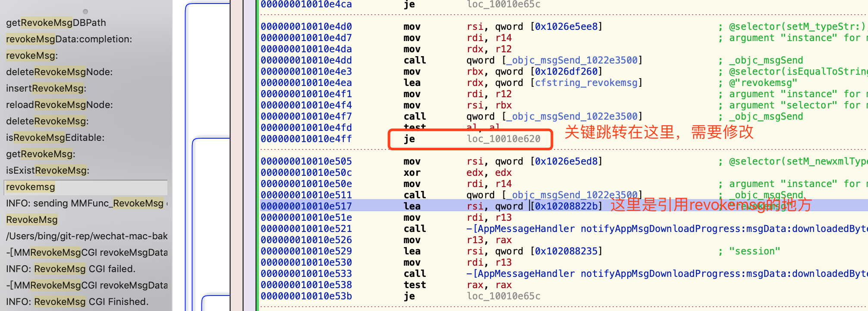Screen dimensions: 868x311
Task: Click AppMessageHandler call at address 10010e521
Action: click(667, 228)
